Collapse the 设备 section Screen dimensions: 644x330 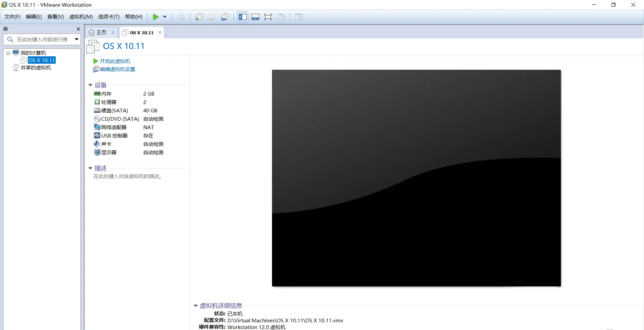click(x=90, y=85)
